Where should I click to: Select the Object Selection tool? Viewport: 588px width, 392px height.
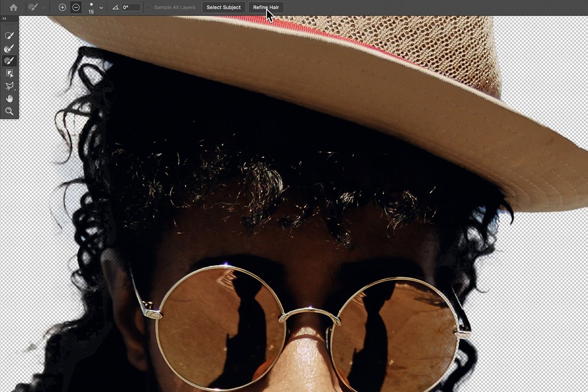pyautogui.click(x=9, y=73)
